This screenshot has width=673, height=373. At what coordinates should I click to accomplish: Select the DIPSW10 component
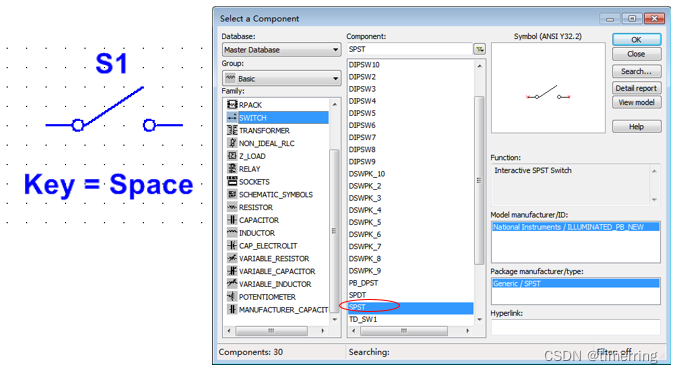tap(364, 64)
